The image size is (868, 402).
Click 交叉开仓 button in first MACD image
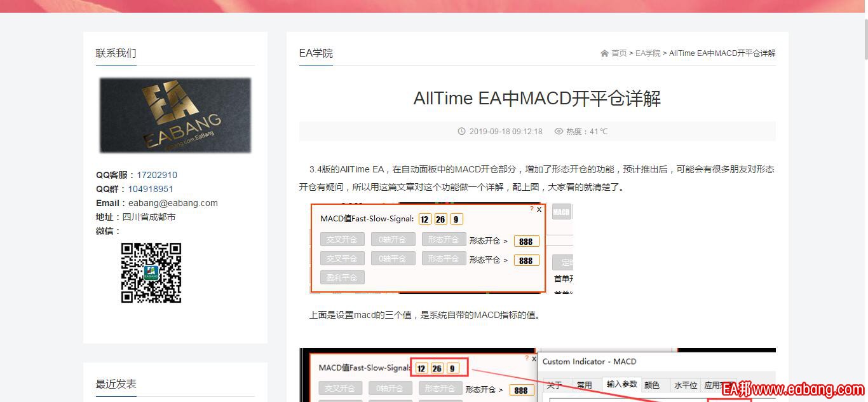342,240
